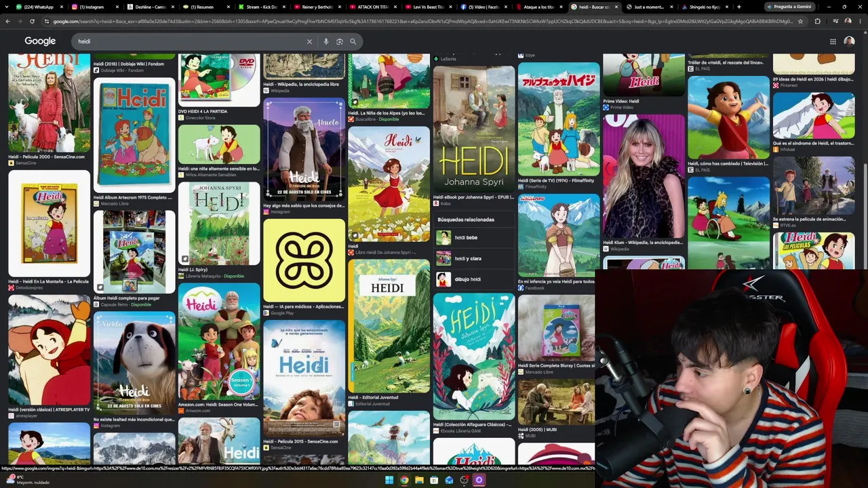The width and height of the screenshot is (868, 488).
Task: Start a voice search with the microphone
Action: coord(326,41)
